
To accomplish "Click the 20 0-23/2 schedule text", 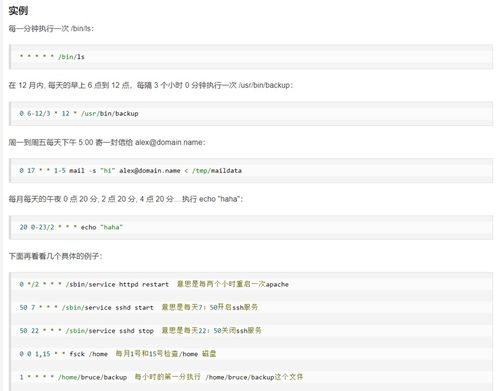I will 37,227.
